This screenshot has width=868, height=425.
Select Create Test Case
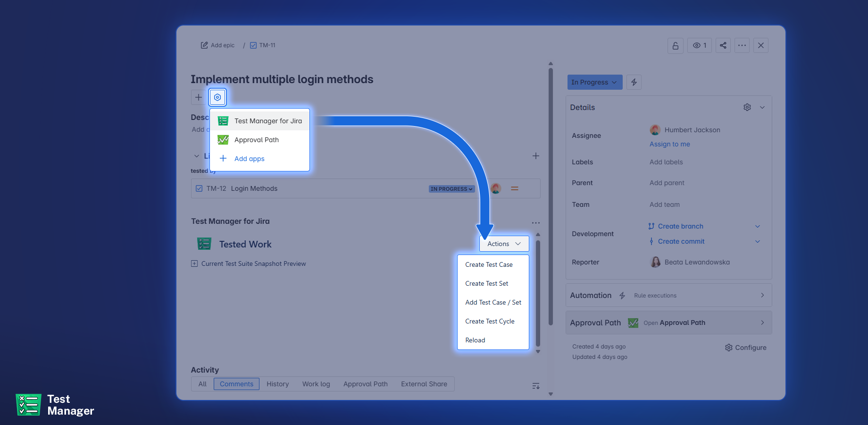click(493, 264)
